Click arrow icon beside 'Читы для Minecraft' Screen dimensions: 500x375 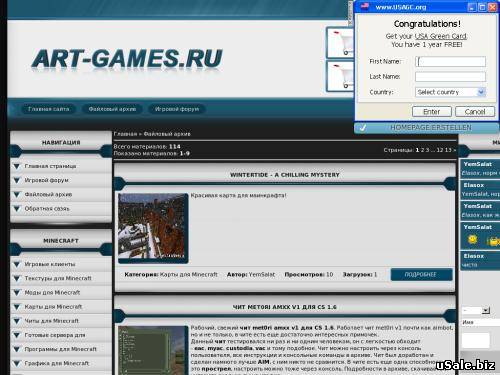click(16, 321)
